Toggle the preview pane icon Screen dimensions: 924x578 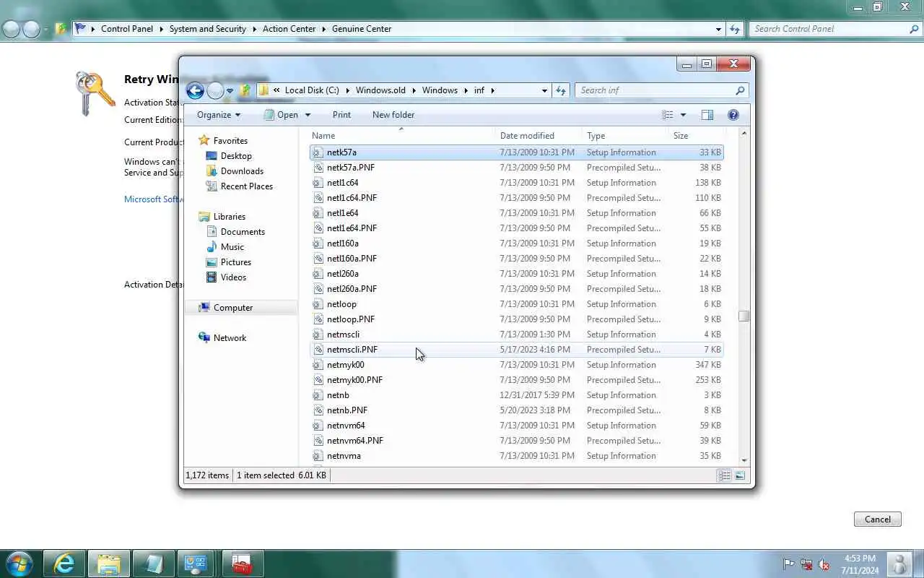coord(707,115)
